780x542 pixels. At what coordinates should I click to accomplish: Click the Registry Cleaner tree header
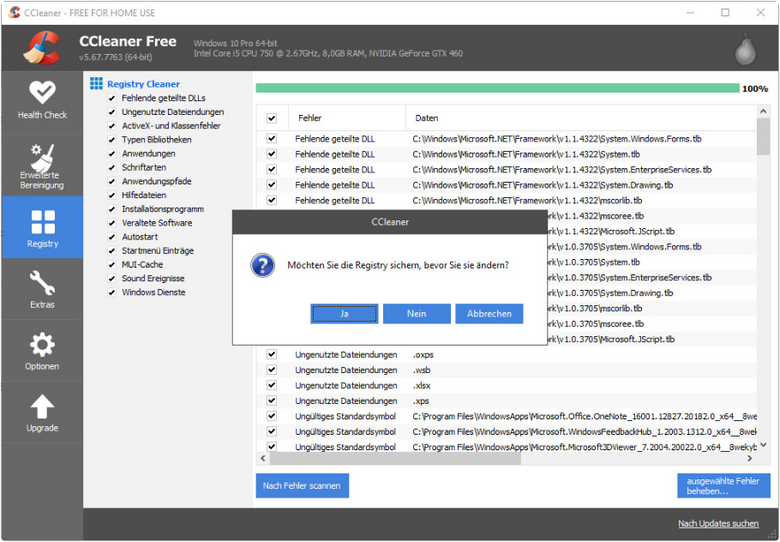(143, 84)
